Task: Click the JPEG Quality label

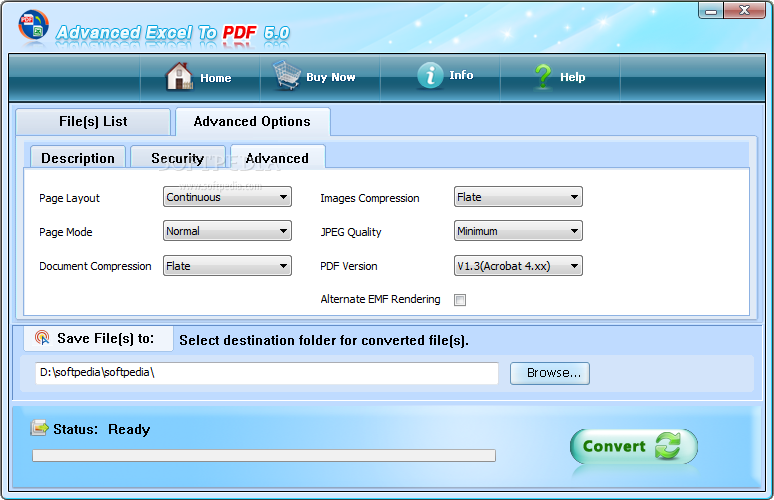Action: click(x=350, y=232)
